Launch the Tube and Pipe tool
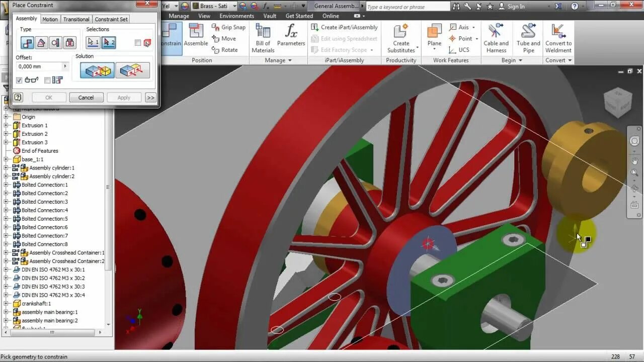 coord(528,38)
